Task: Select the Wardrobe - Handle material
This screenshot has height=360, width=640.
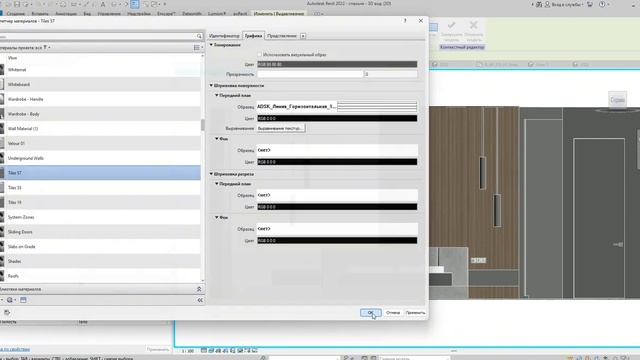Action: pyautogui.click(x=100, y=99)
